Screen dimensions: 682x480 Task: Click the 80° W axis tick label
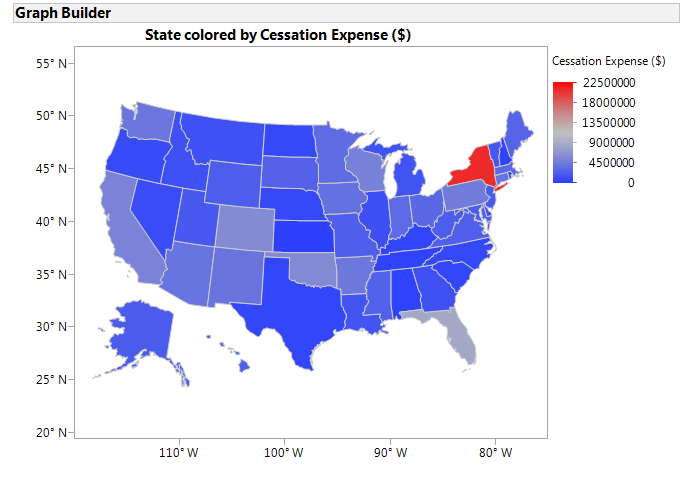pos(495,453)
